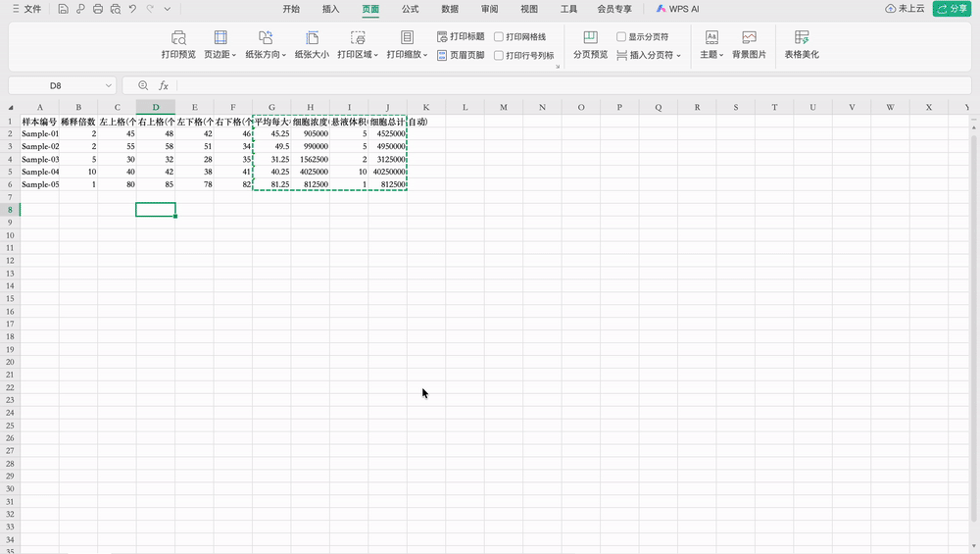Viewport: 980px width, 554px height.
Task: Enable the 打印网格线 checkbox
Action: (499, 36)
